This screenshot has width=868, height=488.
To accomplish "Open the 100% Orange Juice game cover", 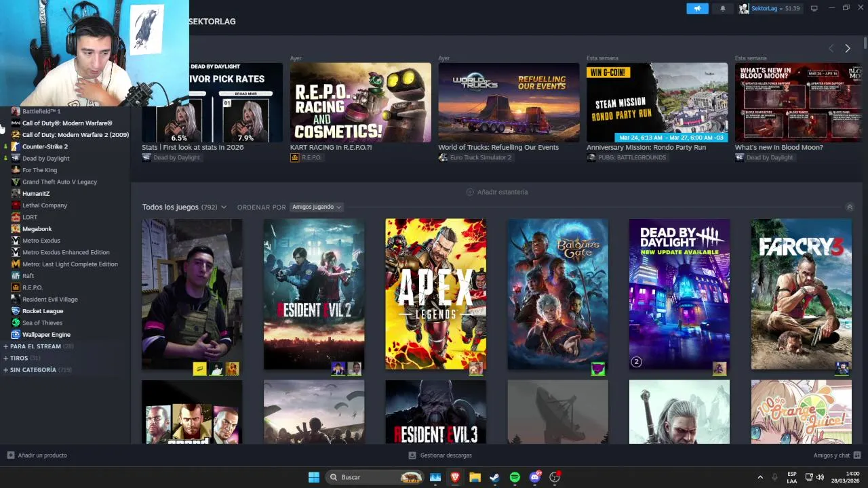I will point(801,412).
